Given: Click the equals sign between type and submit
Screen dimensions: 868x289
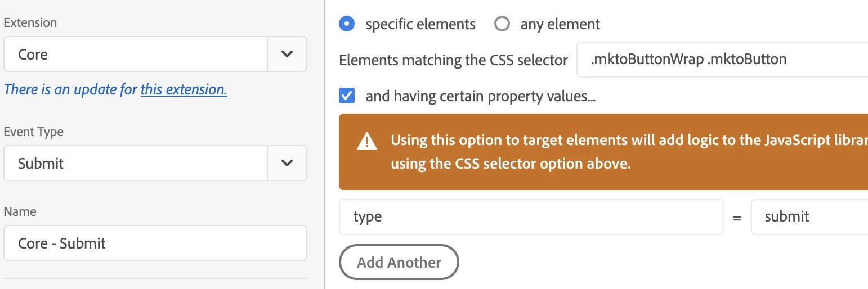Looking at the screenshot, I should [737, 218].
